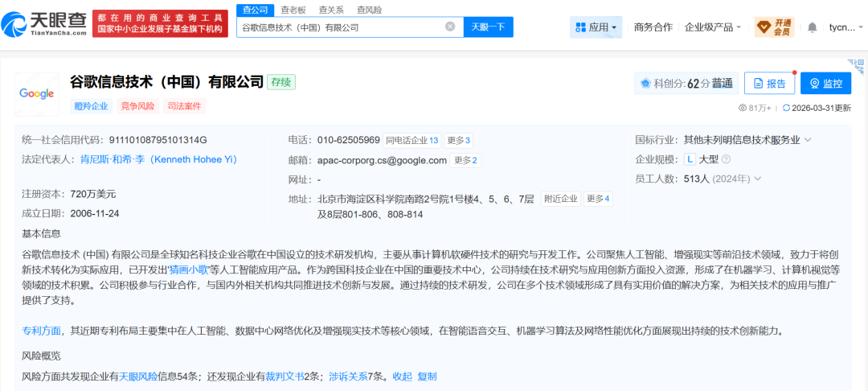Expand the 员工人数 513人 chevron
Viewport: 868px width, 391px height.
pos(757,179)
